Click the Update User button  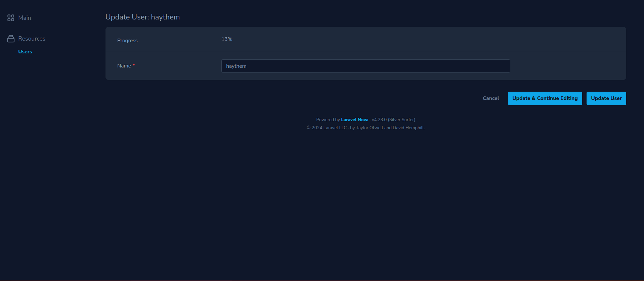[606, 98]
